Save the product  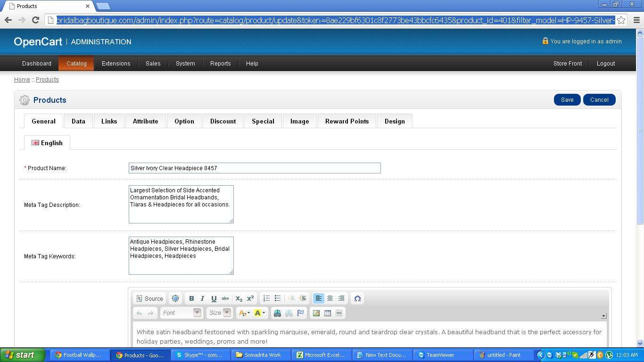coord(567,99)
